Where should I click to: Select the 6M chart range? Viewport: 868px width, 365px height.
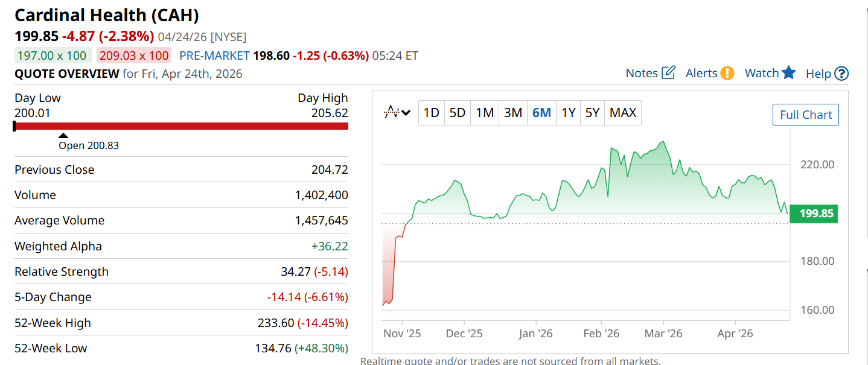541,113
